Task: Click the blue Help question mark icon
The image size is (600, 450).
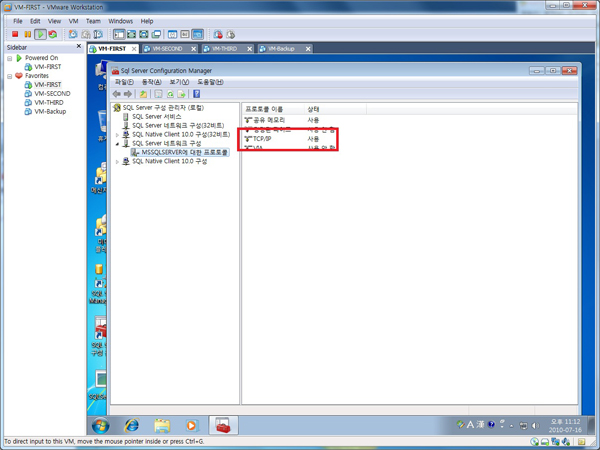Action: (x=197, y=94)
